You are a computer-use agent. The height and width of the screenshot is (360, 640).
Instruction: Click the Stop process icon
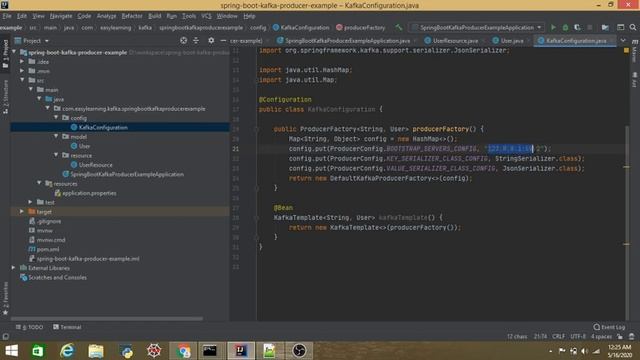point(589,27)
